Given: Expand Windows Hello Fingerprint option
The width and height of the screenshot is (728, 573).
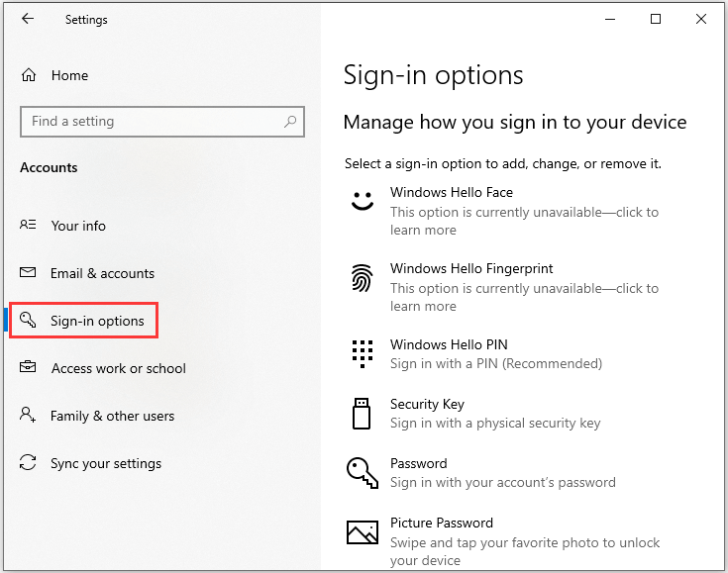Looking at the screenshot, I should pos(506,287).
